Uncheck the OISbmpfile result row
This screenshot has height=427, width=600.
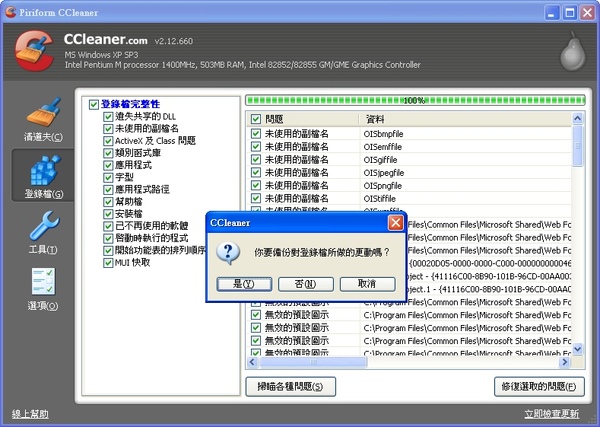click(x=256, y=134)
